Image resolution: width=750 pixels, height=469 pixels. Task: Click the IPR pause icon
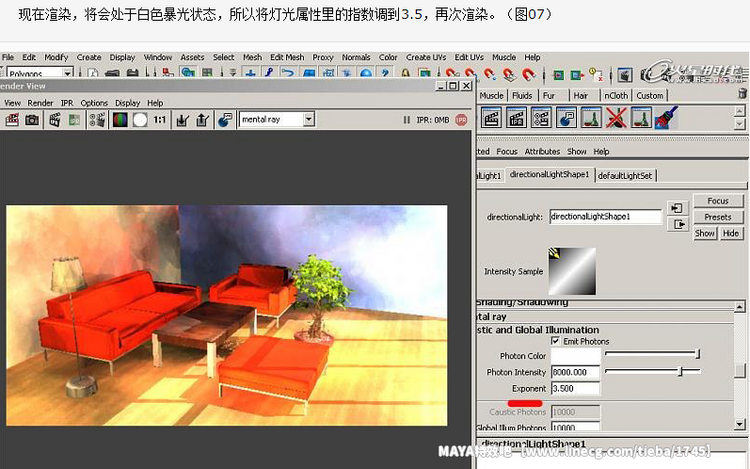click(407, 120)
